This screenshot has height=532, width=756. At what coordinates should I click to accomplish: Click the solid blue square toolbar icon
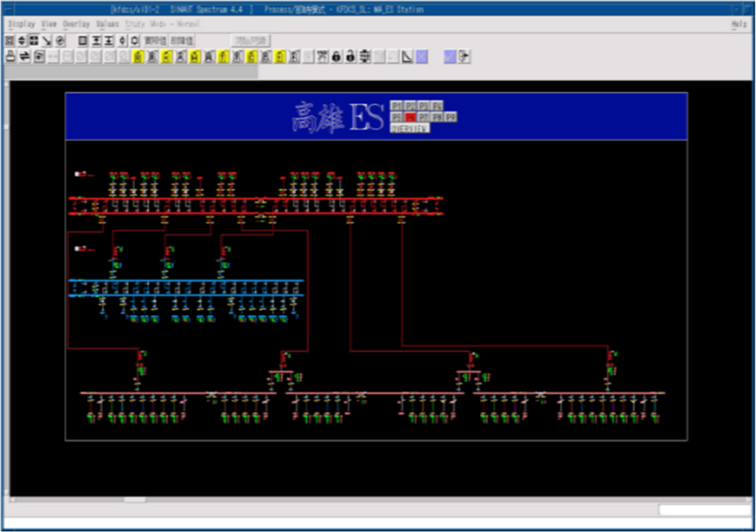(450, 57)
